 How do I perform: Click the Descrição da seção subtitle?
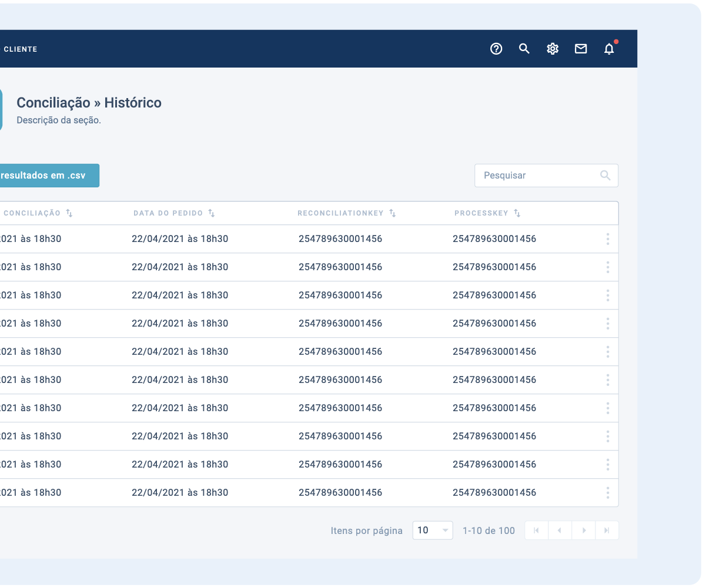pyautogui.click(x=59, y=120)
